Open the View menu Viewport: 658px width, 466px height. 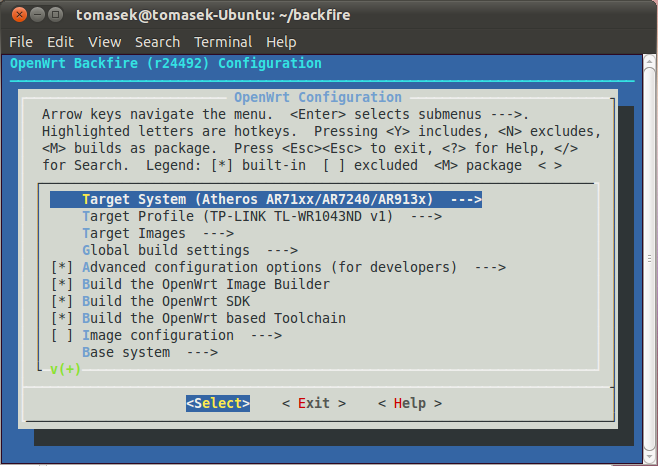pos(104,42)
